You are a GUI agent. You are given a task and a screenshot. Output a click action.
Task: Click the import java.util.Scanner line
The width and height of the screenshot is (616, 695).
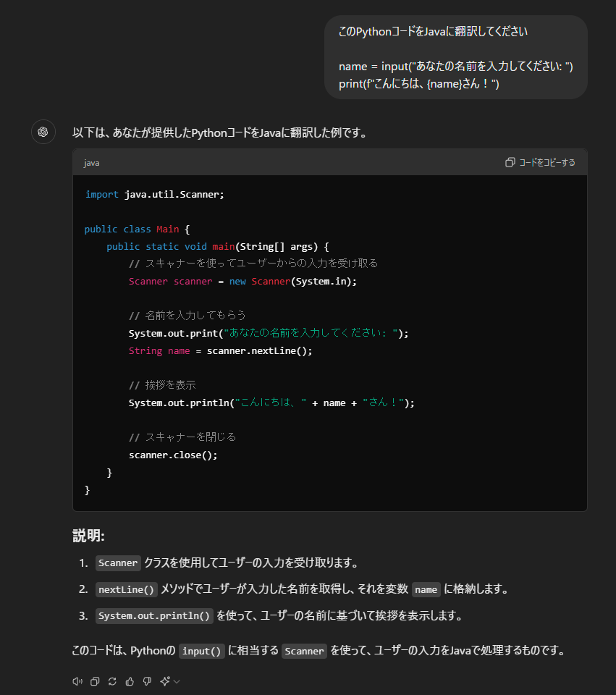tap(155, 194)
